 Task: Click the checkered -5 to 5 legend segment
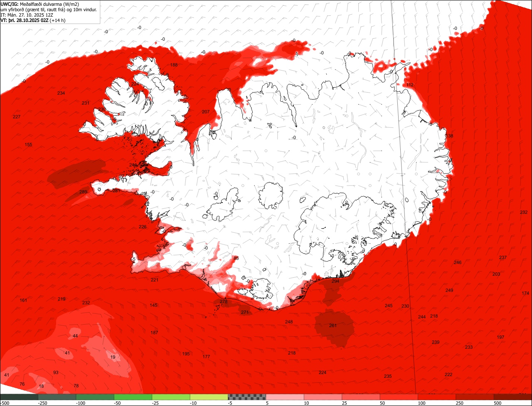pos(247,397)
